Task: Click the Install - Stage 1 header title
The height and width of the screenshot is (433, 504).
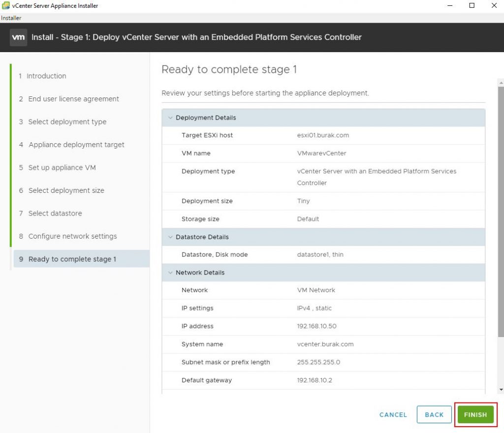Action: click(196, 37)
